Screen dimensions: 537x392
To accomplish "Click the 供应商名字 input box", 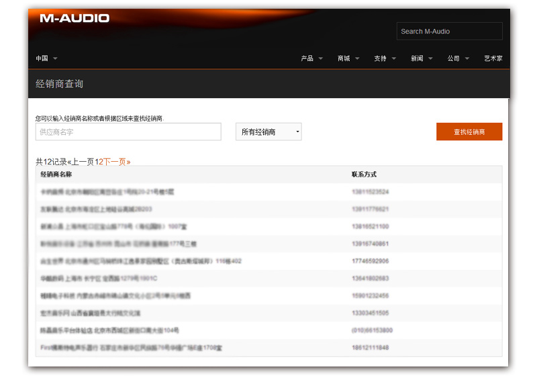I will pyautogui.click(x=128, y=132).
